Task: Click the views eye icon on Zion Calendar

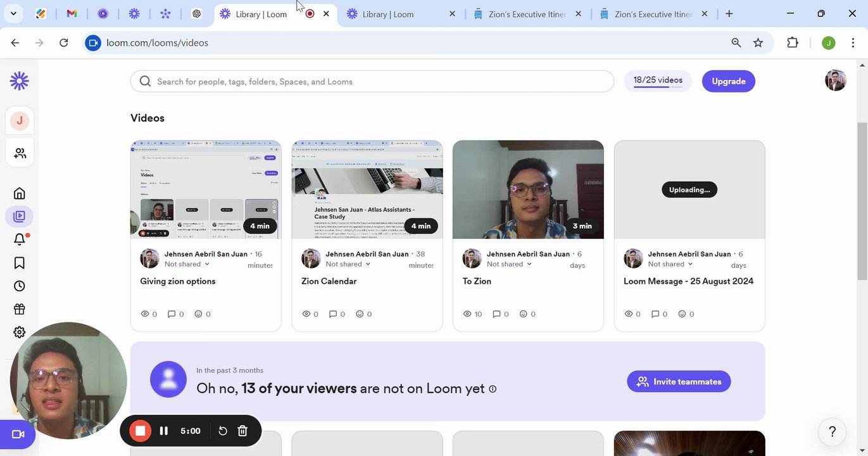Action: click(x=306, y=314)
